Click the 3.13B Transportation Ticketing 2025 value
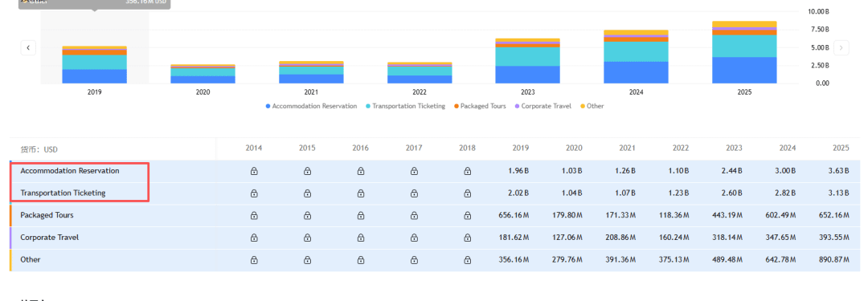 [838, 193]
